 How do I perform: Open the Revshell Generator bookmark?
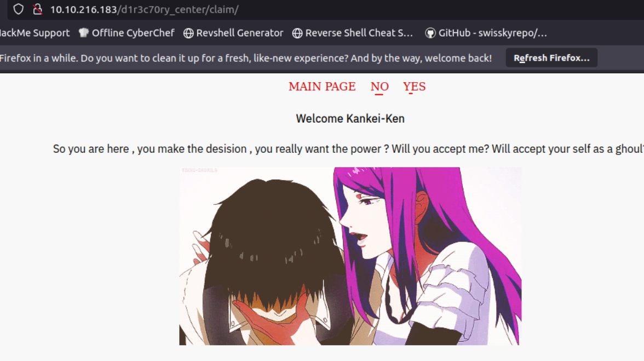coord(233,33)
